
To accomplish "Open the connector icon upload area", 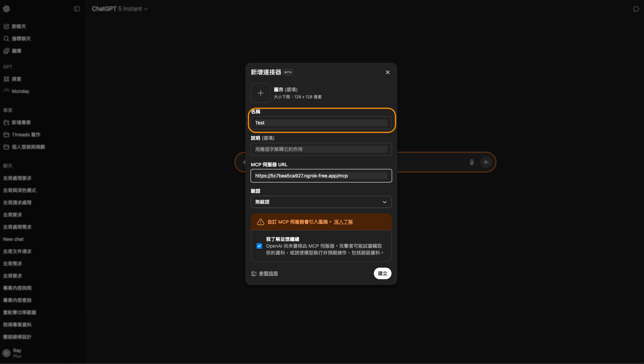I will [260, 93].
